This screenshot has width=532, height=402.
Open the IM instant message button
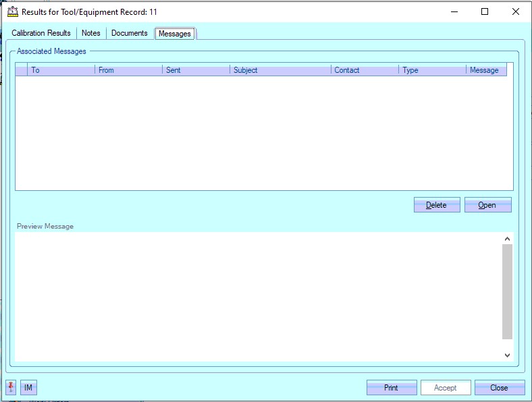coord(28,388)
